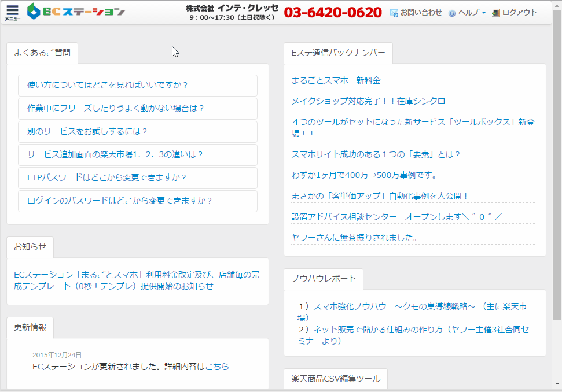Click the こちら link in 更新情報

click(217, 367)
